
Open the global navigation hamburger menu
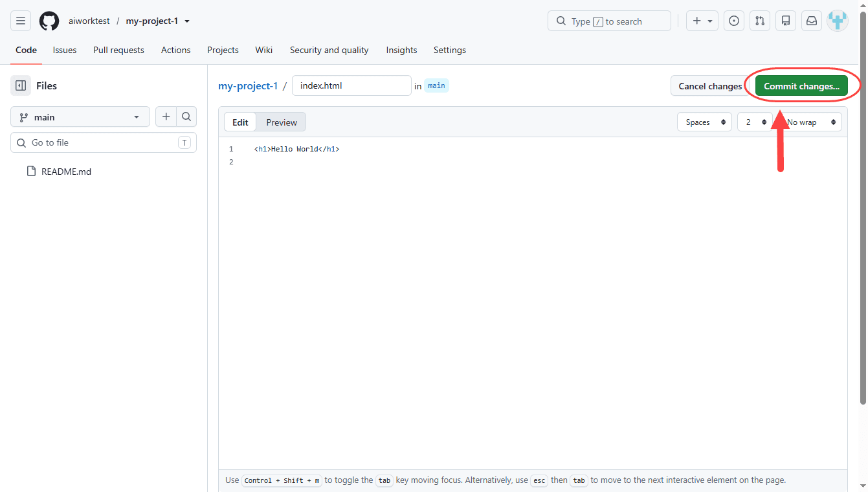tap(21, 21)
